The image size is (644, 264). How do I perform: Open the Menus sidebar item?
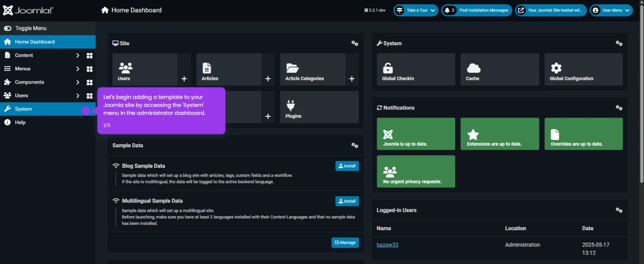click(23, 69)
